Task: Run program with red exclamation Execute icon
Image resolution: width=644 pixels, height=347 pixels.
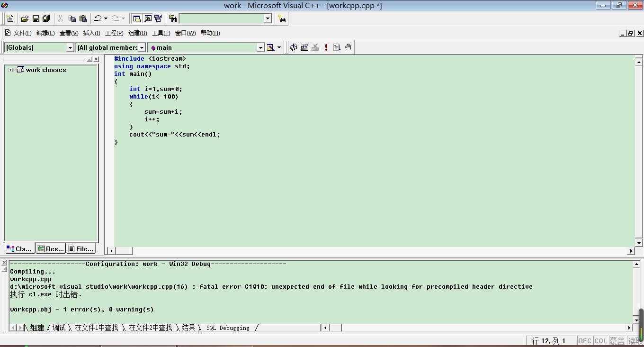Action: point(326,47)
